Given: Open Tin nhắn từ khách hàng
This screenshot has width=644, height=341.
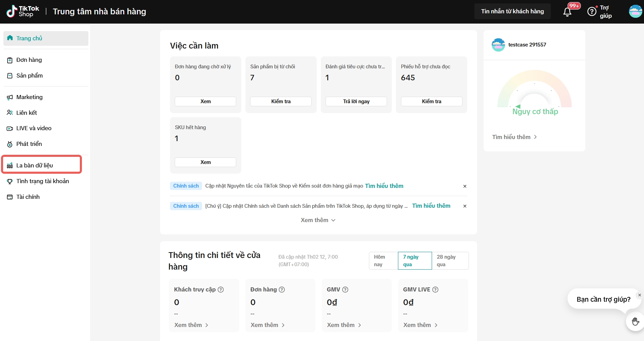Looking at the screenshot, I should tap(512, 11).
